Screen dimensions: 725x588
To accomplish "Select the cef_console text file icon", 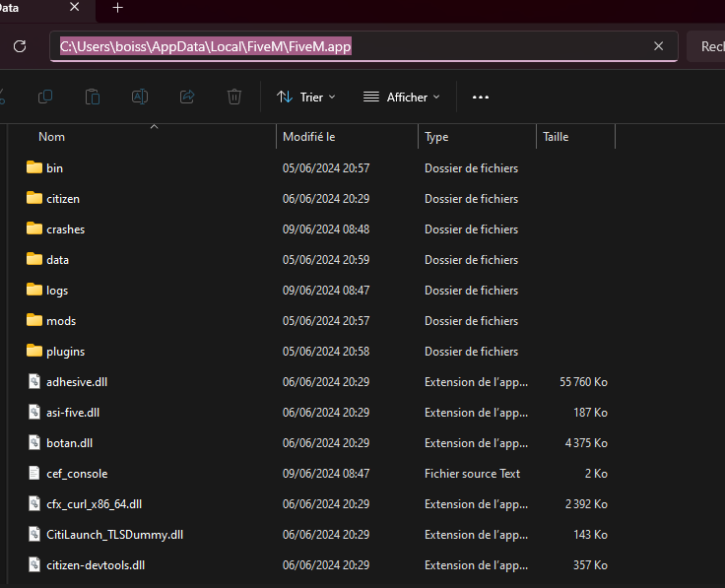I will point(34,473).
